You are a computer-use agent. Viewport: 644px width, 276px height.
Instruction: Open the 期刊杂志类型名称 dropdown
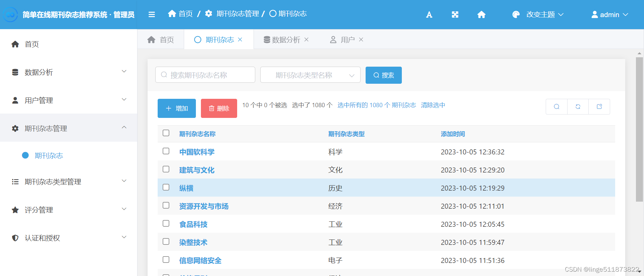coord(310,75)
